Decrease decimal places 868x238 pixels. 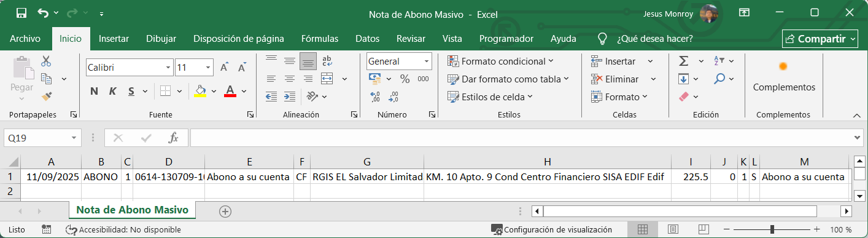[393, 97]
